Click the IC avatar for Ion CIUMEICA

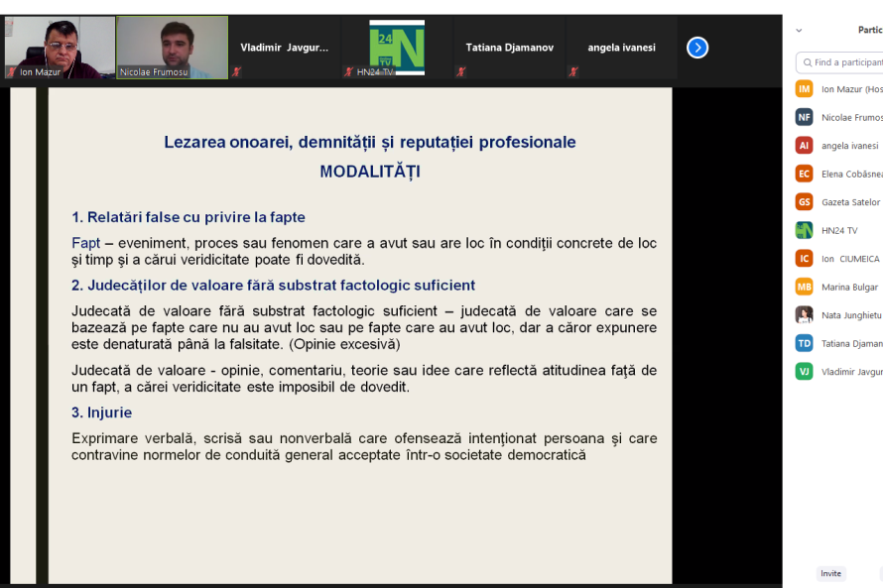(x=804, y=259)
